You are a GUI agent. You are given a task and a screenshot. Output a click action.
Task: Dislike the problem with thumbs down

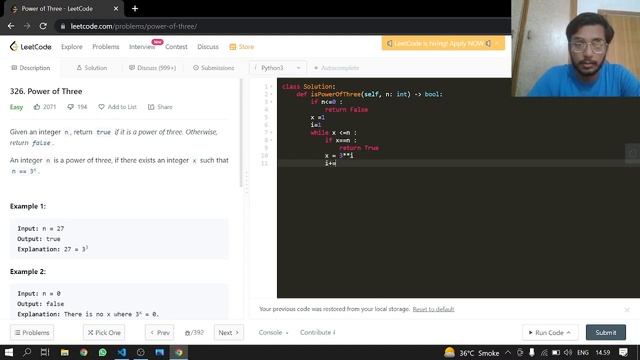[77, 107]
